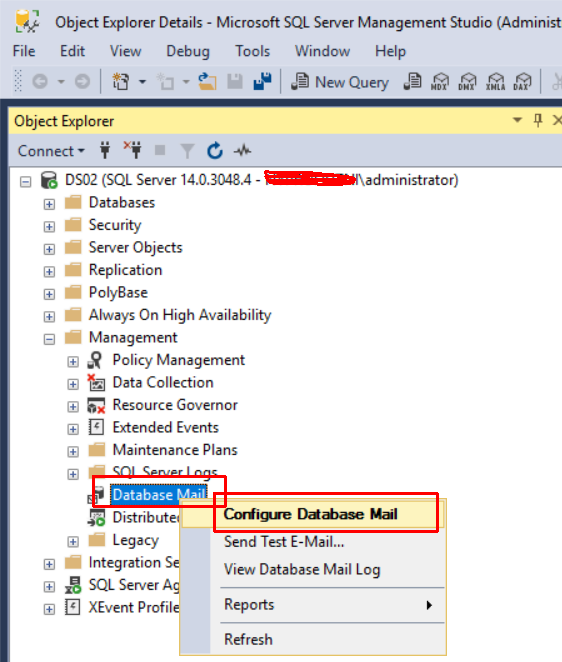
Task: Select the PolyBase tree item
Action: 118,293
